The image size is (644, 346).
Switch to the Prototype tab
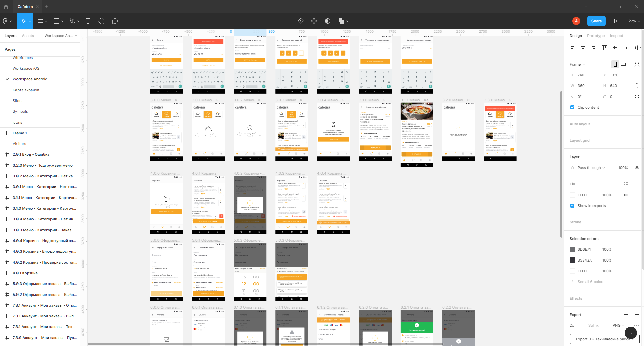(x=596, y=36)
